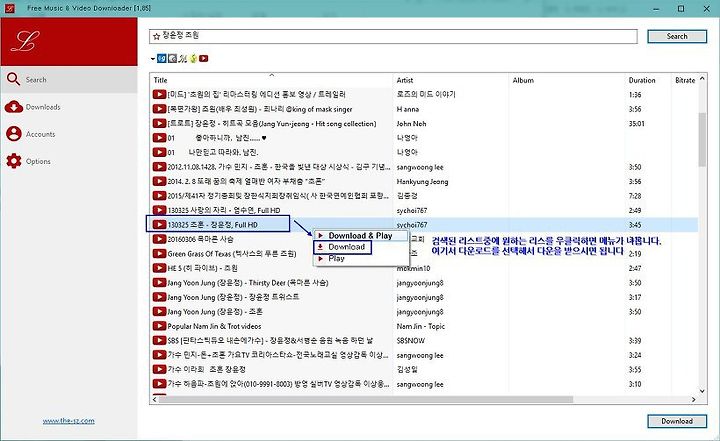Open the Search section magnifier icon

click(13, 79)
